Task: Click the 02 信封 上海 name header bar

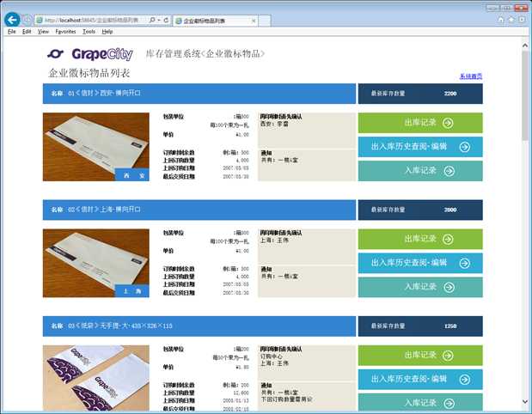Action: click(x=199, y=210)
